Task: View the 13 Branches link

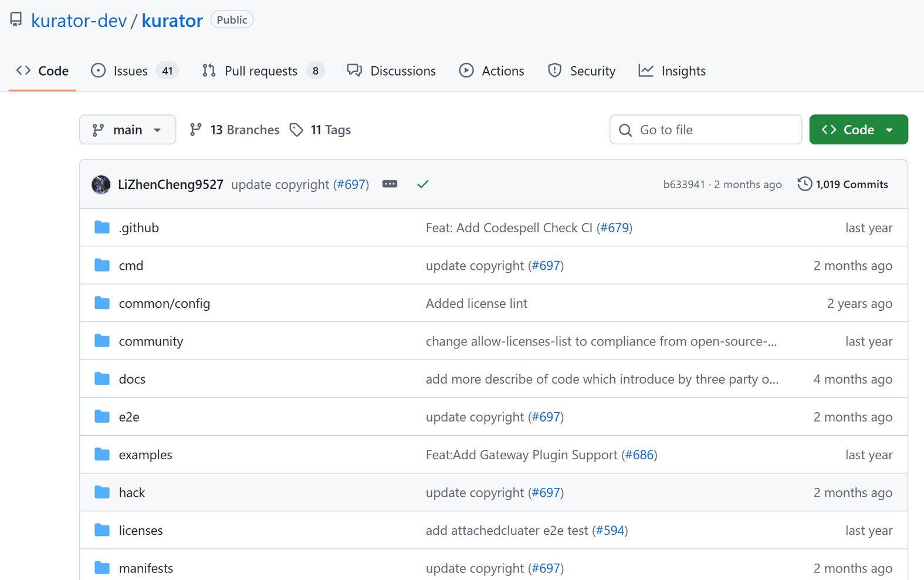Action: [235, 130]
